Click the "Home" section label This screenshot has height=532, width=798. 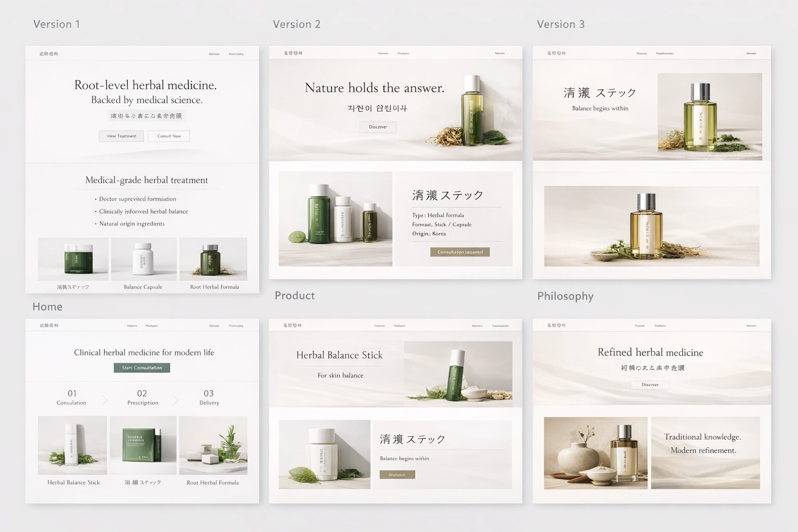47,307
